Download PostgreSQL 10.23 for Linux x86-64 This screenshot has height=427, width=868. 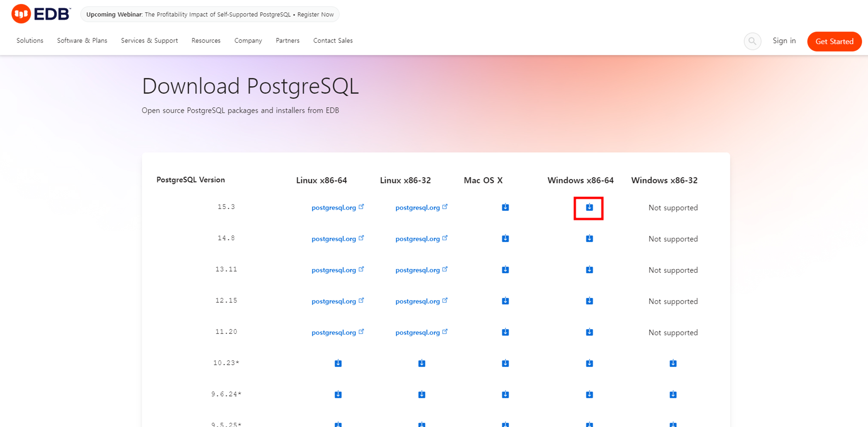pyautogui.click(x=338, y=363)
